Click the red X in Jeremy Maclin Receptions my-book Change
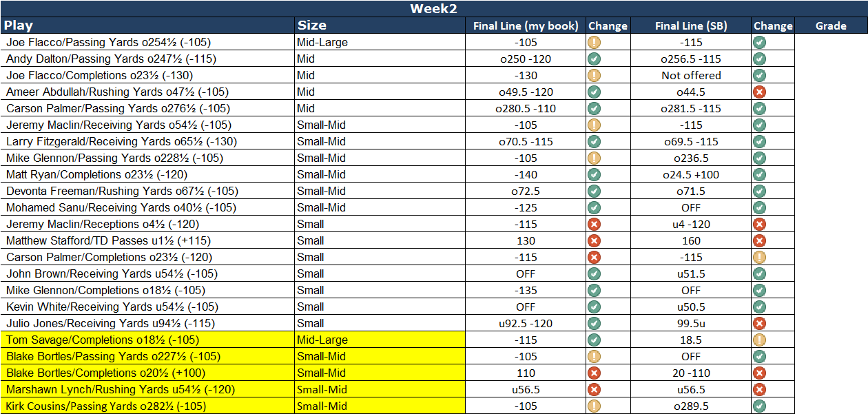Image resolution: width=868 pixels, height=414 pixels. click(594, 224)
